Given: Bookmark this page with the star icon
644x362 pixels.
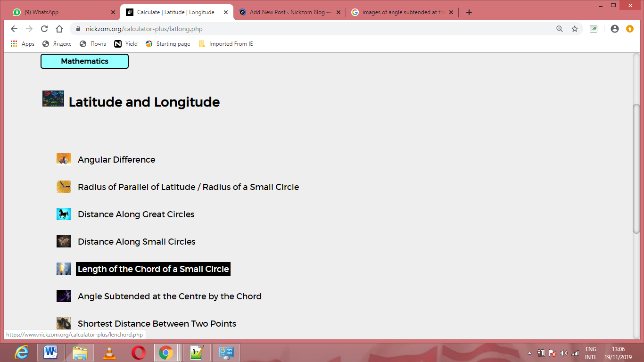Looking at the screenshot, I should pos(575,29).
